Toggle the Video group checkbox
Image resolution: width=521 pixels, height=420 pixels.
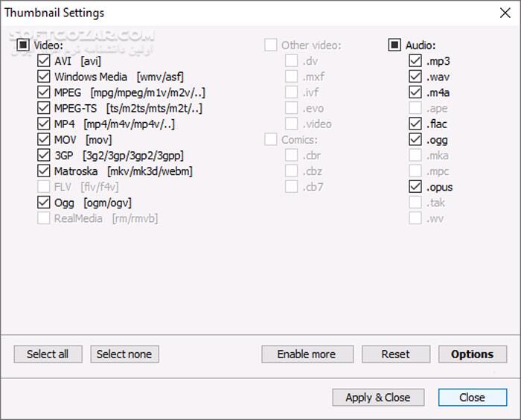point(23,45)
